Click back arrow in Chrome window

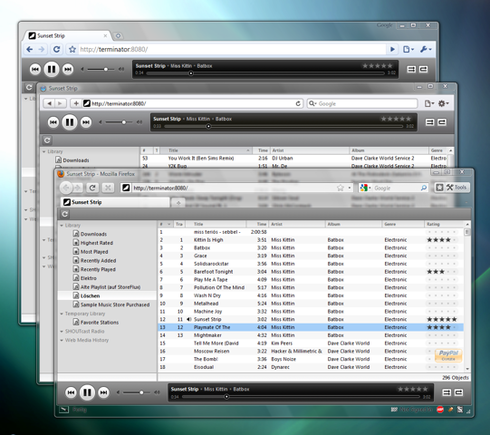pos(30,50)
